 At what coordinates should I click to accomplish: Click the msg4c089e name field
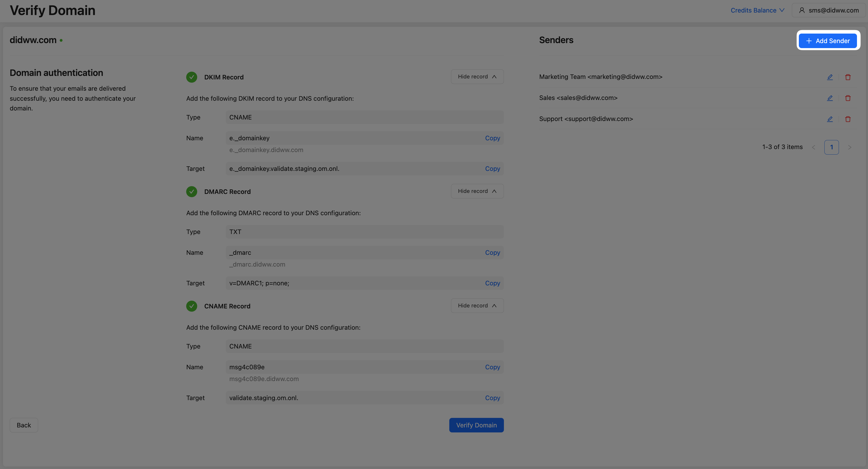point(354,367)
